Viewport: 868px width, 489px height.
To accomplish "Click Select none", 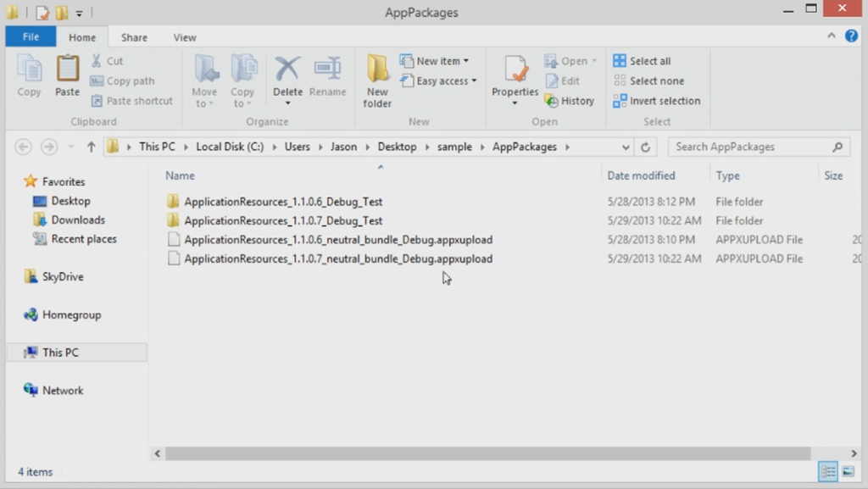I will (648, 81).
